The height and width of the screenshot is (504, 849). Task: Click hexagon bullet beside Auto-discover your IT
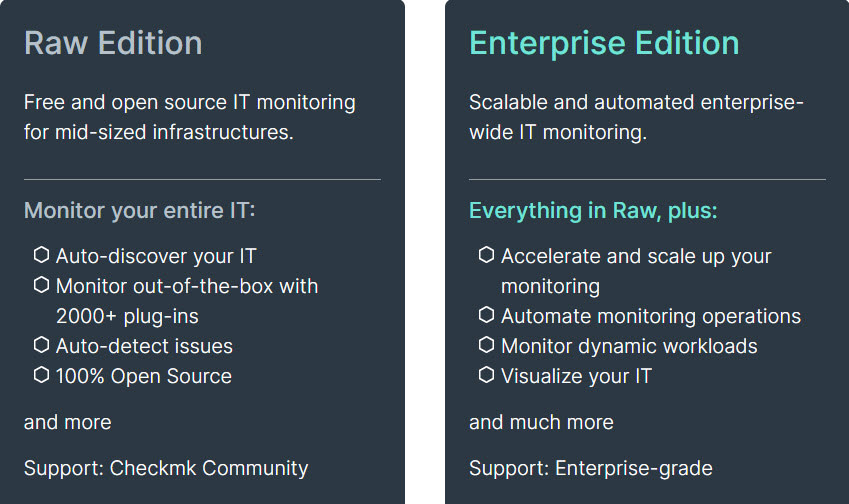(x=41, y=255)
